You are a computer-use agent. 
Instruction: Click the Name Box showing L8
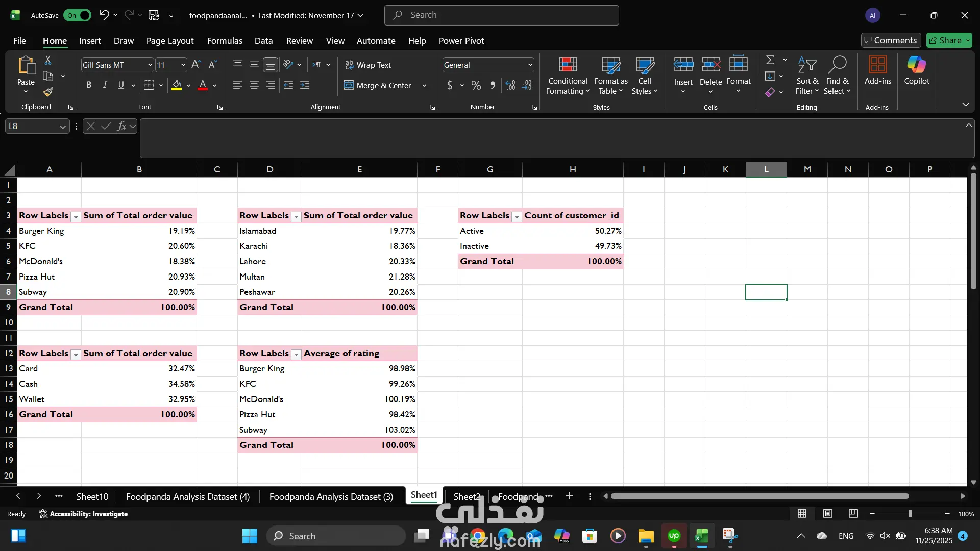(x=32, y=126)
